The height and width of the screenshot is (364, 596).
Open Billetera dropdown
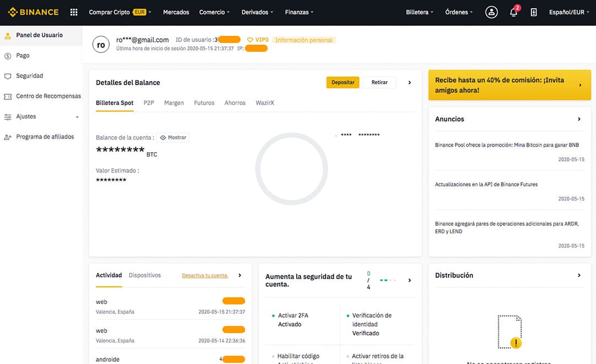419,12
